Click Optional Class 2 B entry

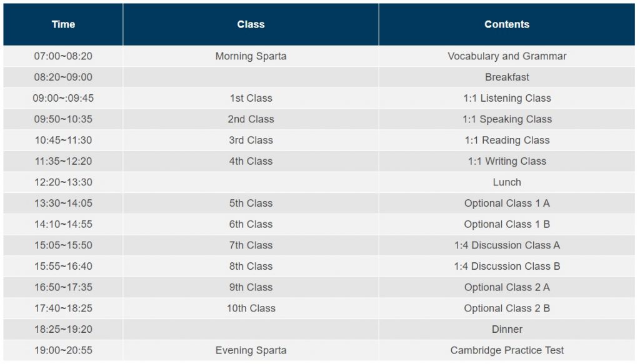(x=506, y=308)
